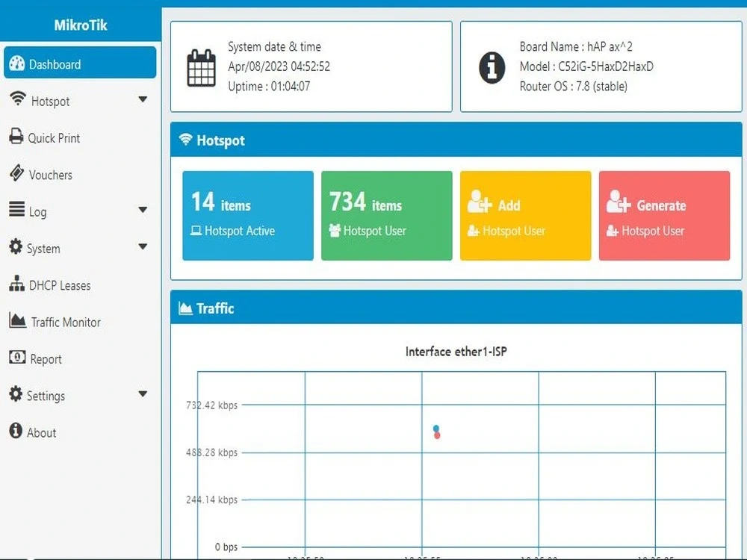
Task: Click the Traffic Monitor chart icon
Action: [18, 320]
